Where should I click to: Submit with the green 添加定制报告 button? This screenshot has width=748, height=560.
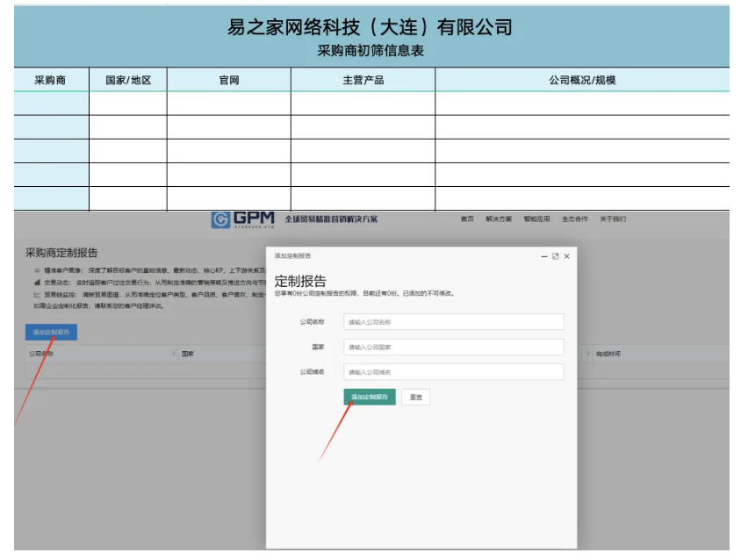[370, 397]
